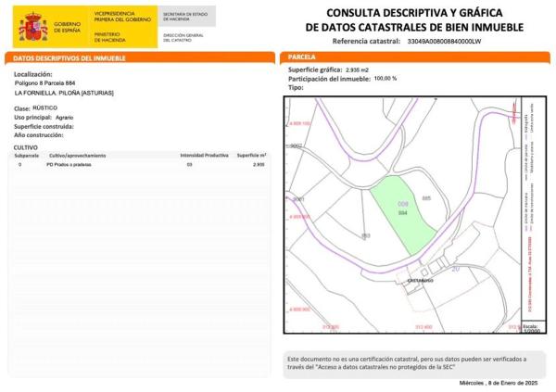Click neighboring parcel 885 on the map

point(426,199)
